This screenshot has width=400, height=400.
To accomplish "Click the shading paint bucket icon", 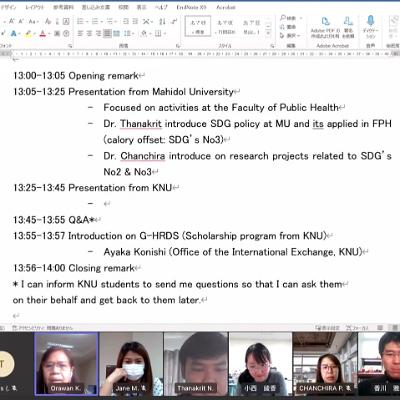I will pyautogui.click(x=144, y=33).
